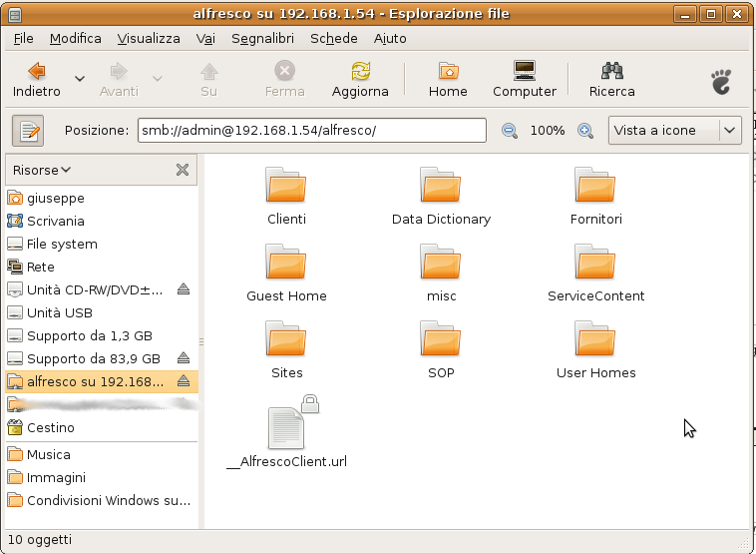Eject the Supporto da 83,9 GB volume

184,357
